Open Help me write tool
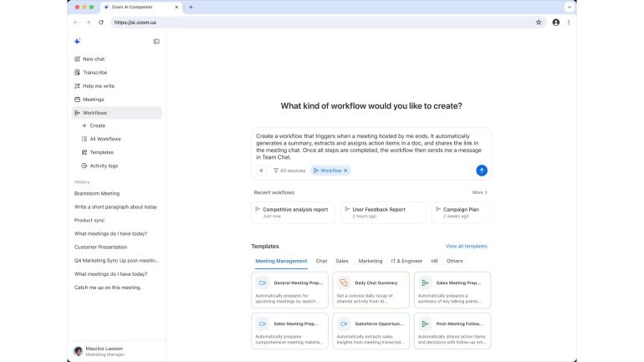The height and width of the screenshot is (362, 644). click(x=98, y=86)
